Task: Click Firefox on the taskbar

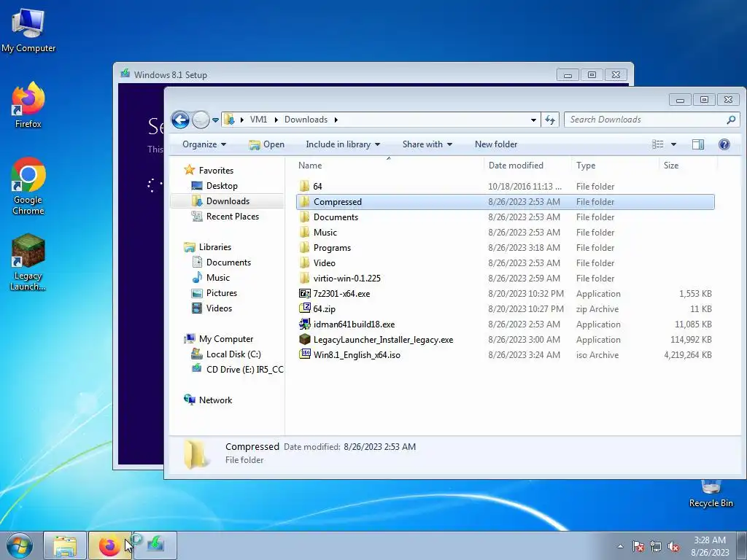Action: click(x=109, y=545)
